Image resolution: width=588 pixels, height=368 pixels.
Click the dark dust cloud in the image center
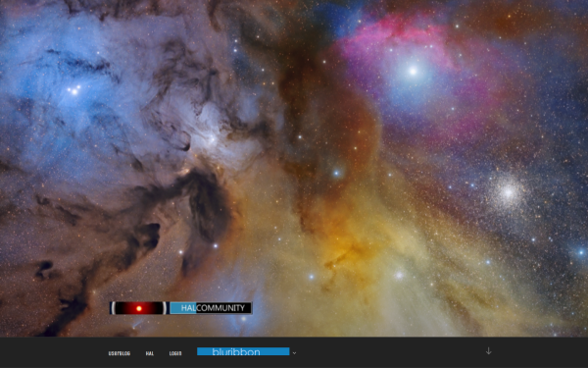coord(206,206)
